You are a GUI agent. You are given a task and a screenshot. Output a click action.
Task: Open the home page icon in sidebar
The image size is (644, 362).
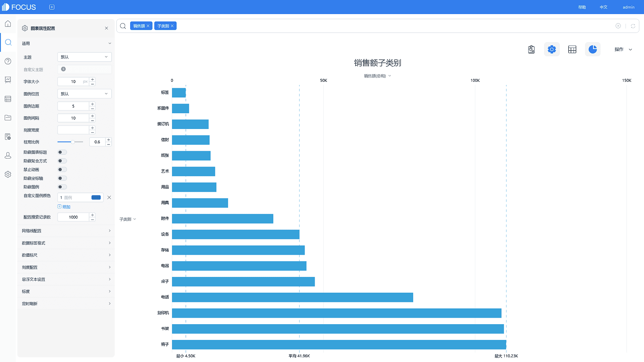click(x=8, y=24)
